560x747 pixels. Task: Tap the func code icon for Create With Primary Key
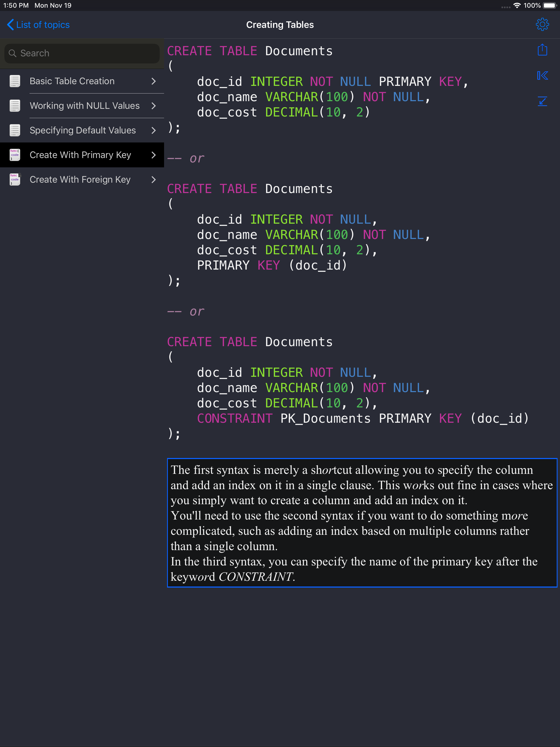pos(14,155)
